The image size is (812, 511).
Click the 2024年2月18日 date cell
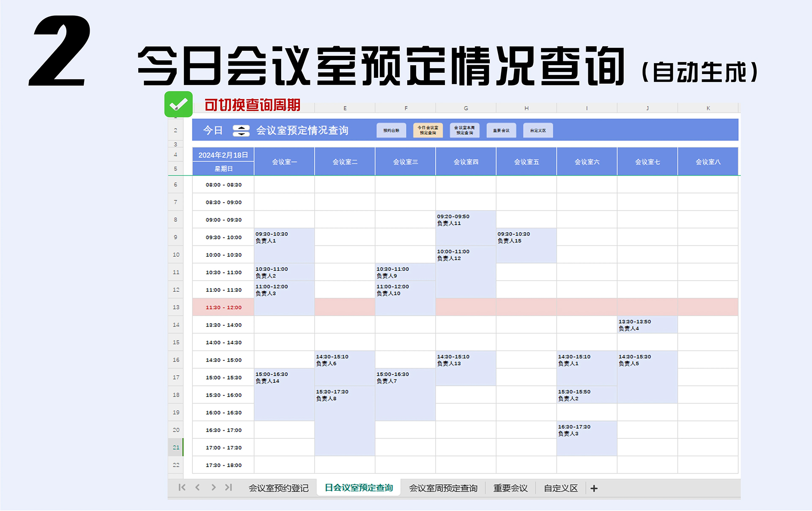(x=223, y=155)
